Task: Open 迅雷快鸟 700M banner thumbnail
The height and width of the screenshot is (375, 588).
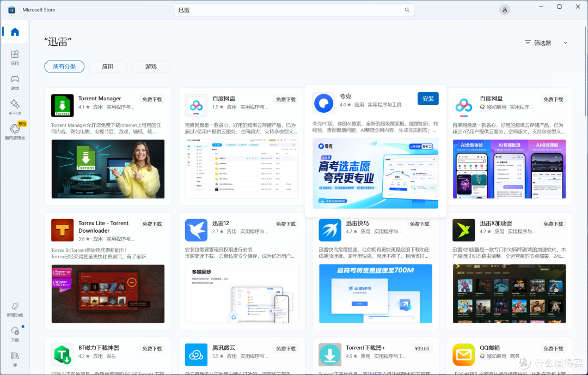Action: tap(375, 294)
